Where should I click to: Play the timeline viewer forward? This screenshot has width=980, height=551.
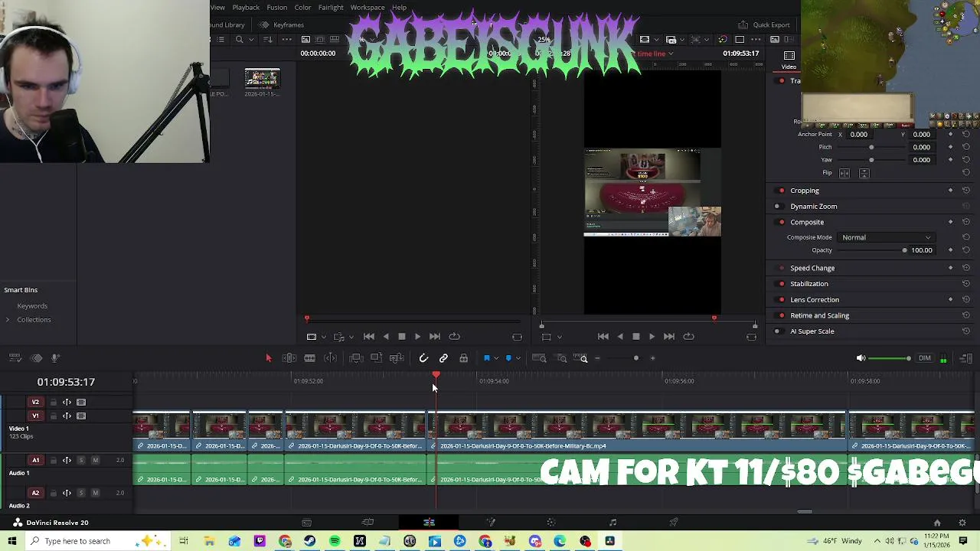(x=652, y=337)
